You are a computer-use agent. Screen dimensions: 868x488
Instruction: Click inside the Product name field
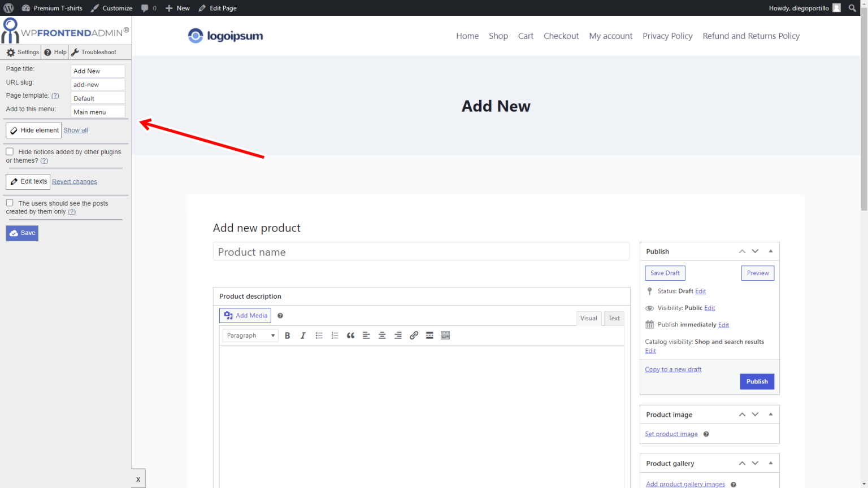click(x=421, y=251)
